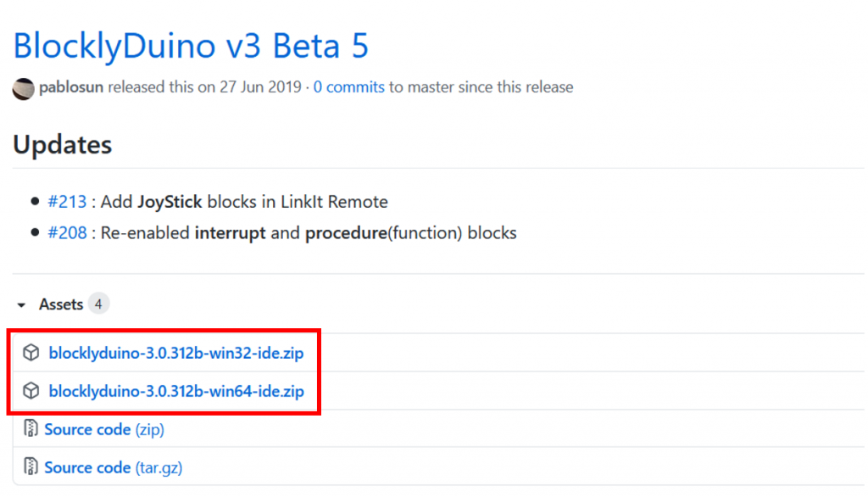Collapse the Assets section triangle
868x497 pixels.
pos(21,304)
